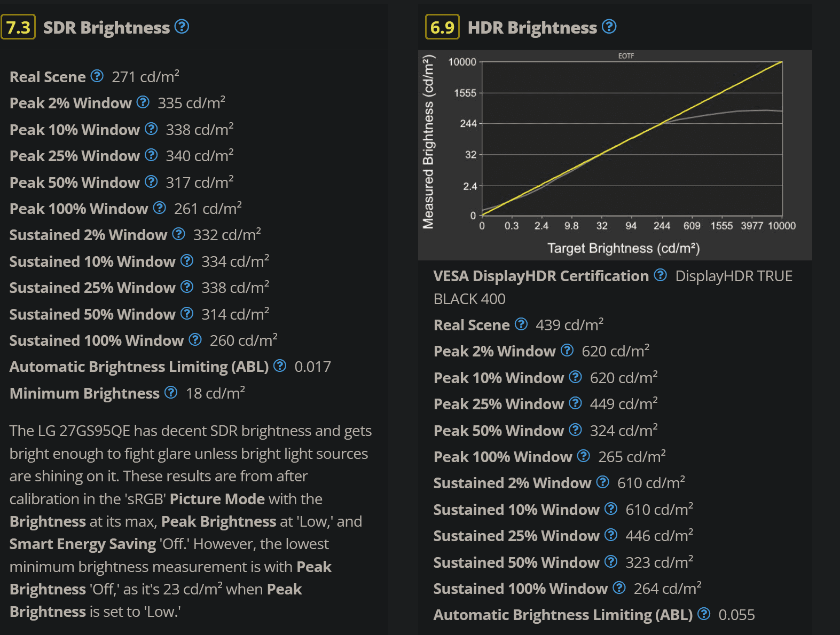
Task: Open help icon for SDR Peak 2% Window
Action: pyautogui.click(x=143, y=102)
